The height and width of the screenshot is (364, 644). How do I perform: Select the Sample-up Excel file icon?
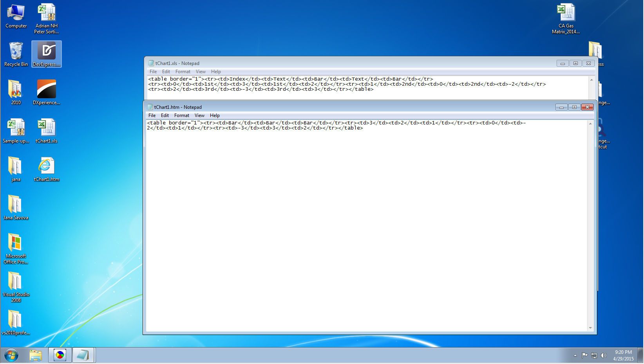point(16,131)
